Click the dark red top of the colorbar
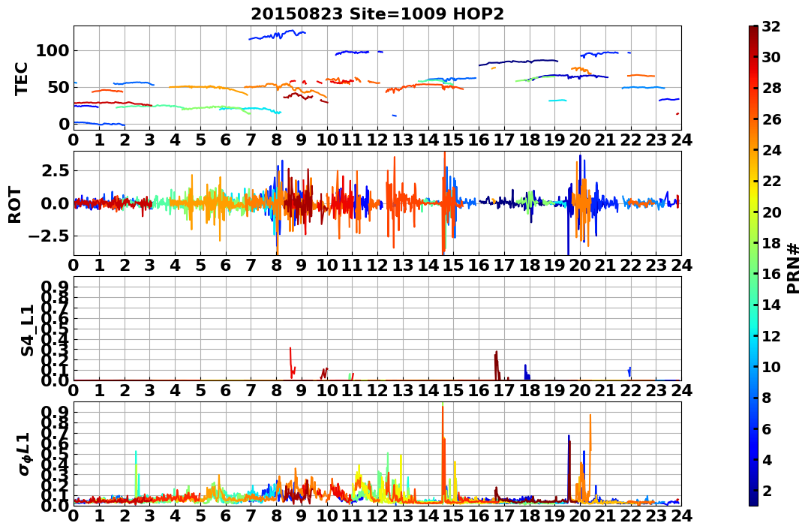The height and width of the screenshot is (532, 808). pos(753,31)
